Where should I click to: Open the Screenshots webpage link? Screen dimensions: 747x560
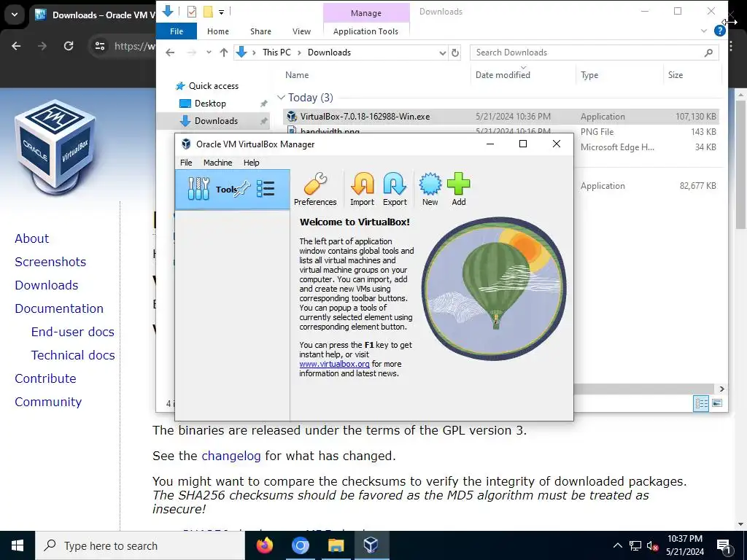[50, 262]
